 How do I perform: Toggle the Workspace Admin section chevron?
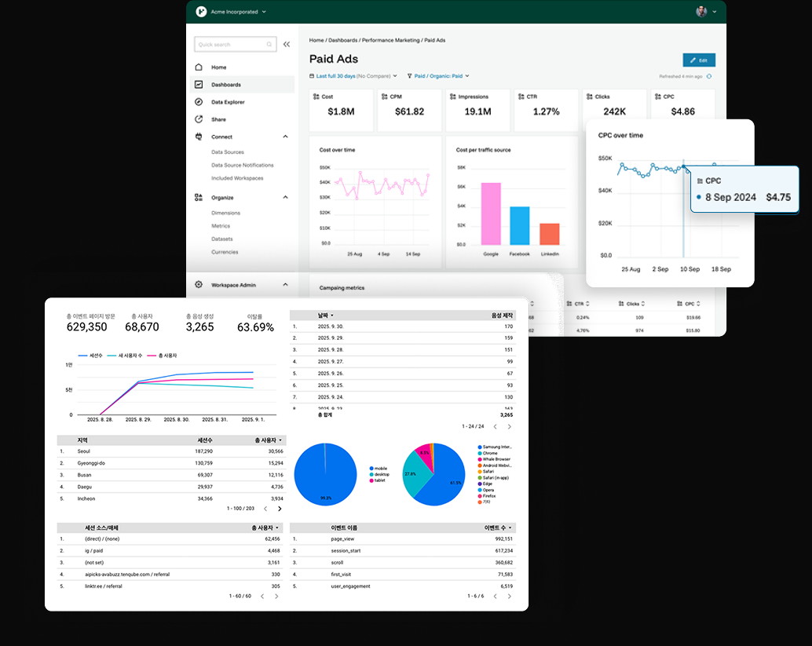pos(285,285)
